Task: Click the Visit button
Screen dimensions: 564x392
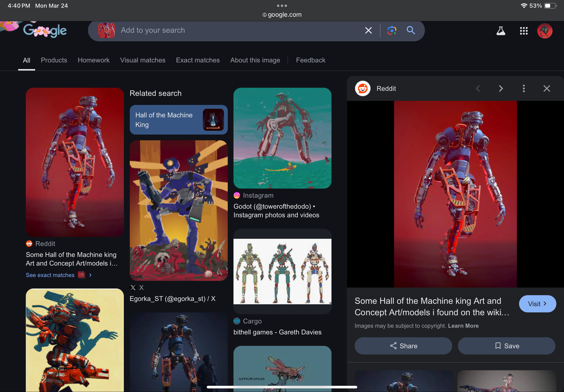Action: click(537, 304)
